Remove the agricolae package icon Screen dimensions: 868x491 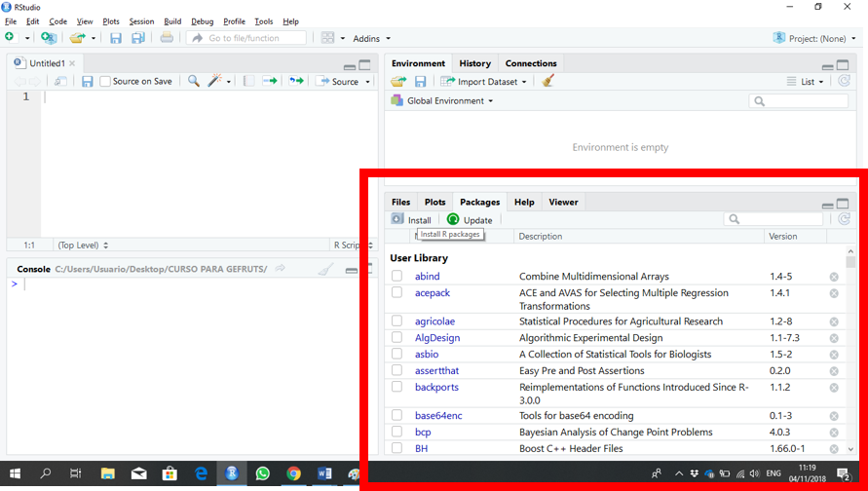(834, 321)
